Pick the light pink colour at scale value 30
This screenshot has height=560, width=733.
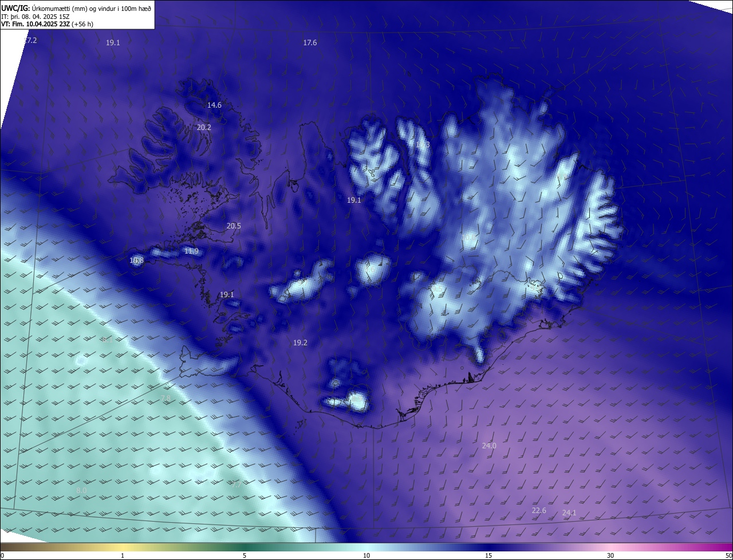pyautogui.click(x=610, y=547)
